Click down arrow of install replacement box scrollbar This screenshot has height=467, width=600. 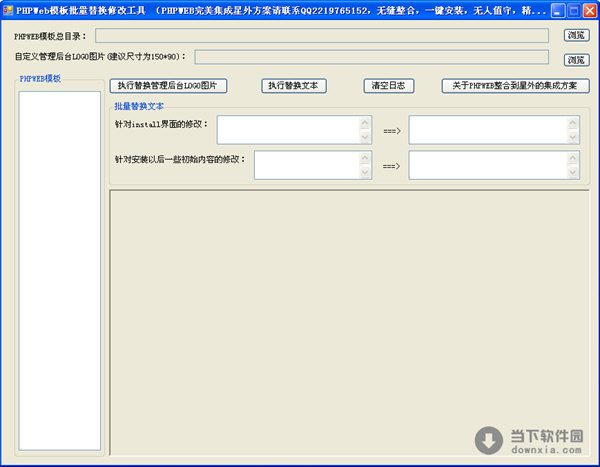(573, 137)
